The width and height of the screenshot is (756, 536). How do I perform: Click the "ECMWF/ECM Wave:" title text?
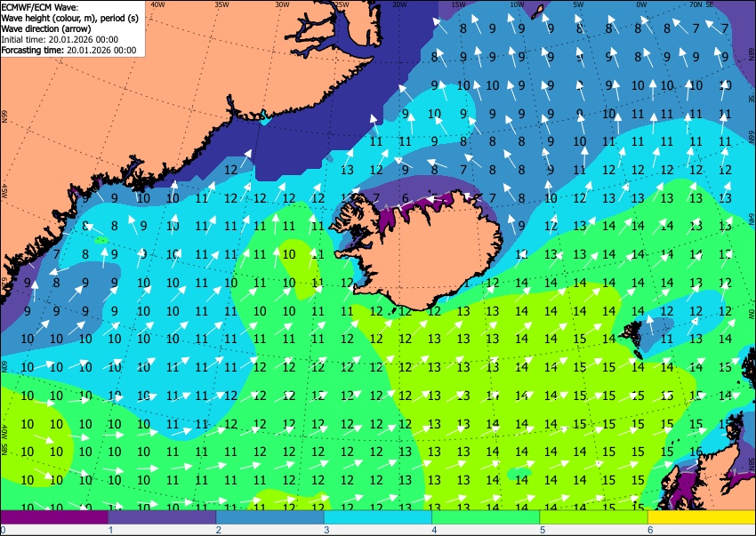point(40,7)
